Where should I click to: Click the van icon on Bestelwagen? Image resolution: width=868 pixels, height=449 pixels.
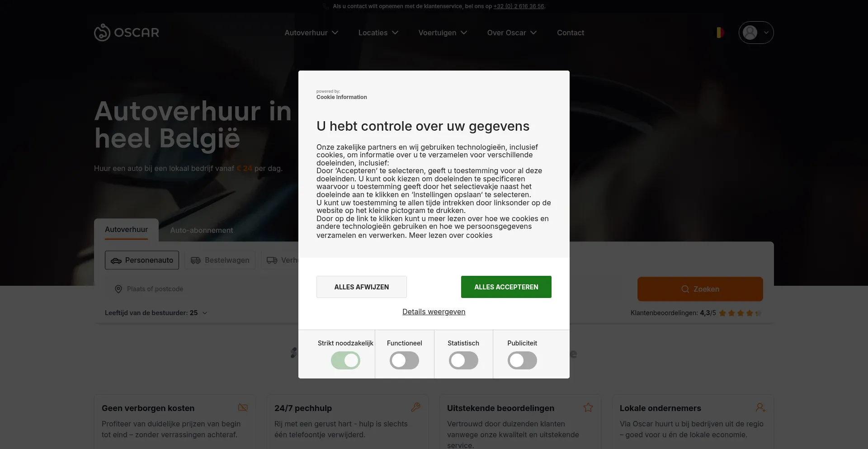[x=195, y=260]
